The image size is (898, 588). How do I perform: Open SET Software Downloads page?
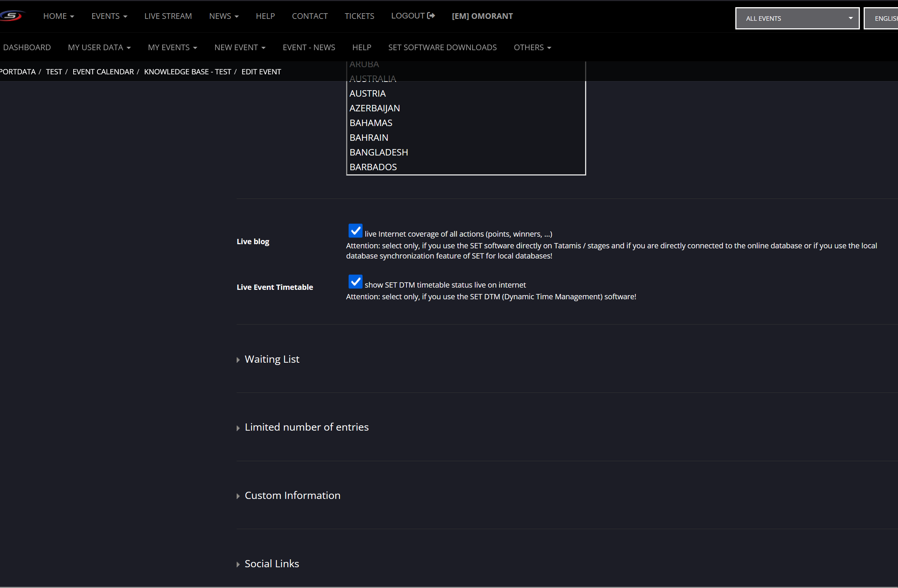click(x=442, y=48)
